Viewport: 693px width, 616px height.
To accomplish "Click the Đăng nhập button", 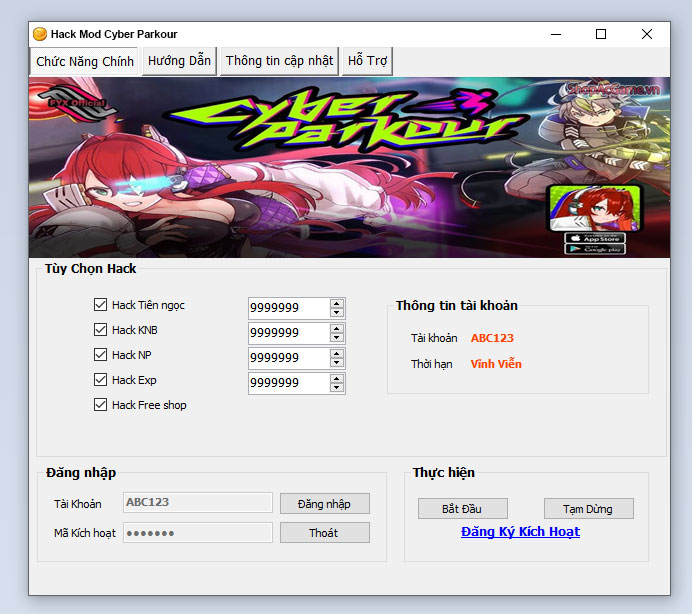I will pos(324,504).
